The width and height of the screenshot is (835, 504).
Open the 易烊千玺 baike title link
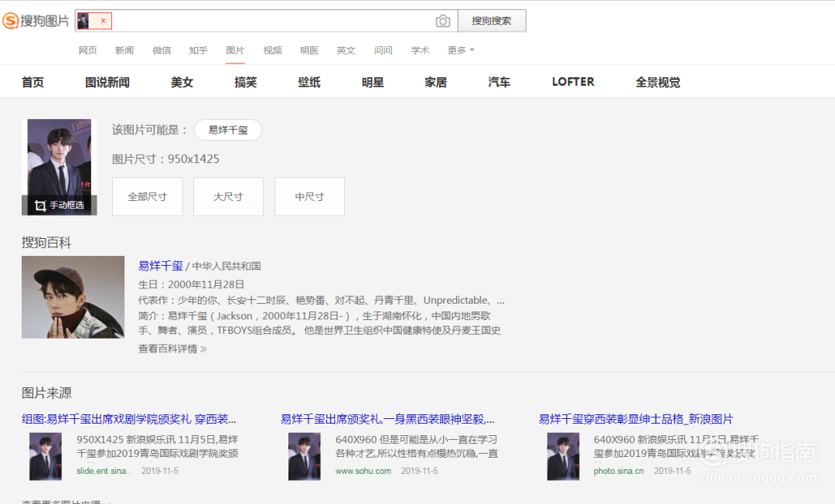coord(160,266)
